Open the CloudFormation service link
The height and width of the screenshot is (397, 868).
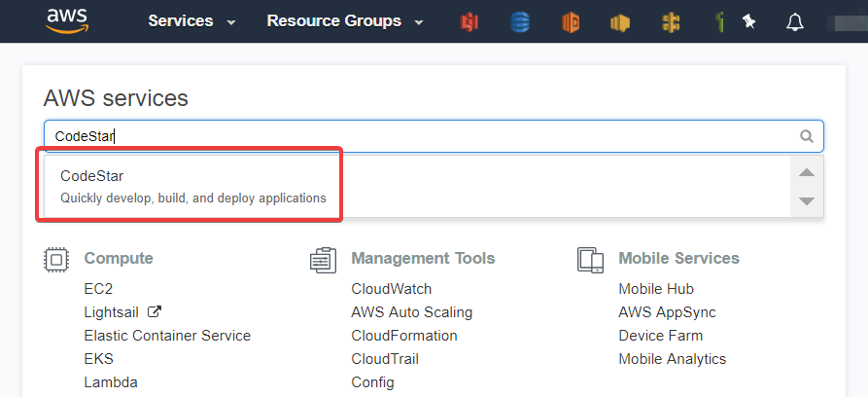pyautogui.click(x=404, y=336)
